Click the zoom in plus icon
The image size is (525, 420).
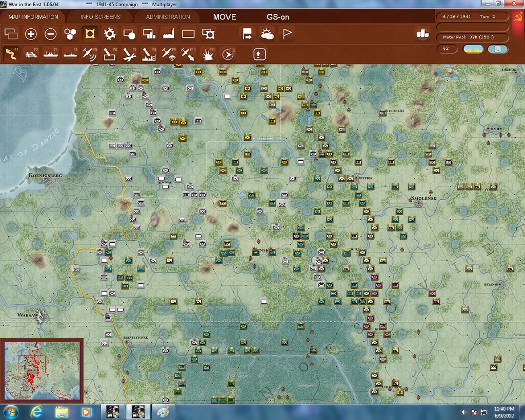(31, 34)
